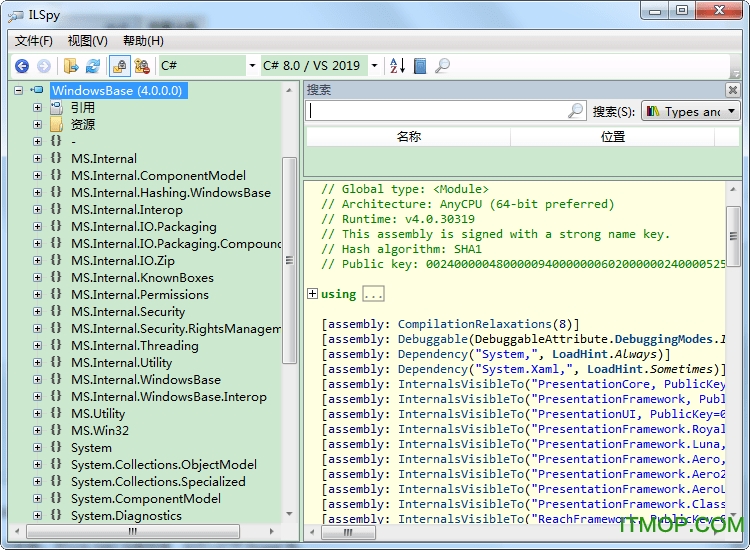Select MS.Internal.WindowsBase.Interop tree item
The height and width of the screenshot is (550, 750).
tap(169, 396)
